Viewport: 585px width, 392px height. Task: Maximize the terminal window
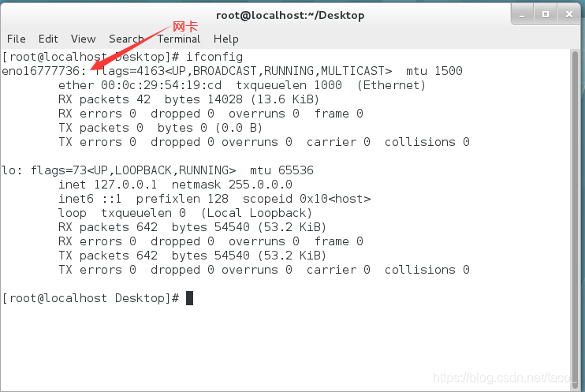click(545, 15)
